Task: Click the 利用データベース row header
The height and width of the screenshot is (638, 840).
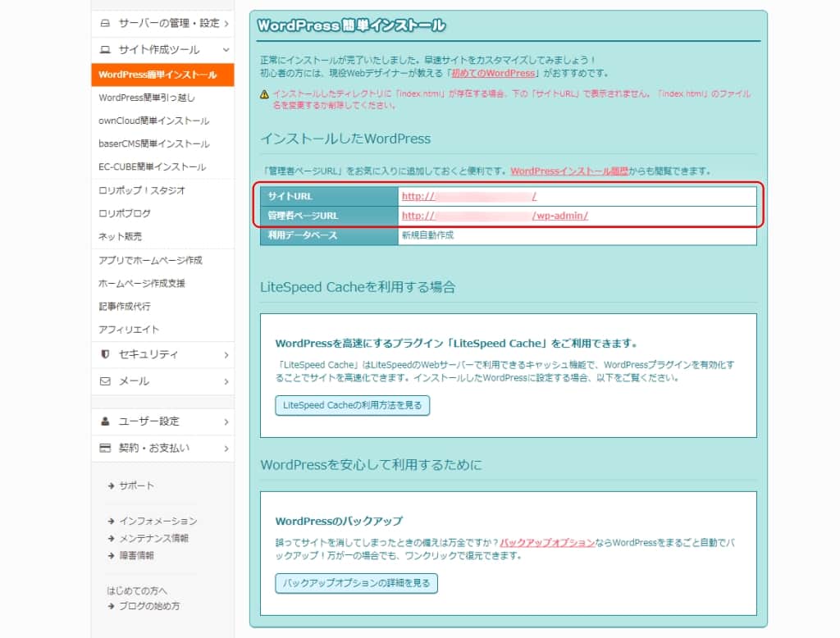Action: coord(329,235)
